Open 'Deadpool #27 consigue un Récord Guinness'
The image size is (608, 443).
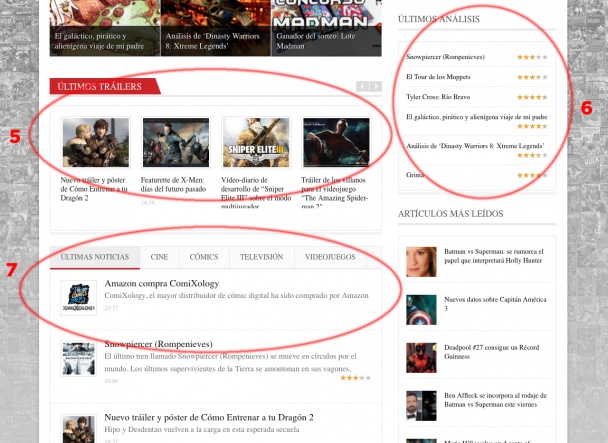pos(491,352)
